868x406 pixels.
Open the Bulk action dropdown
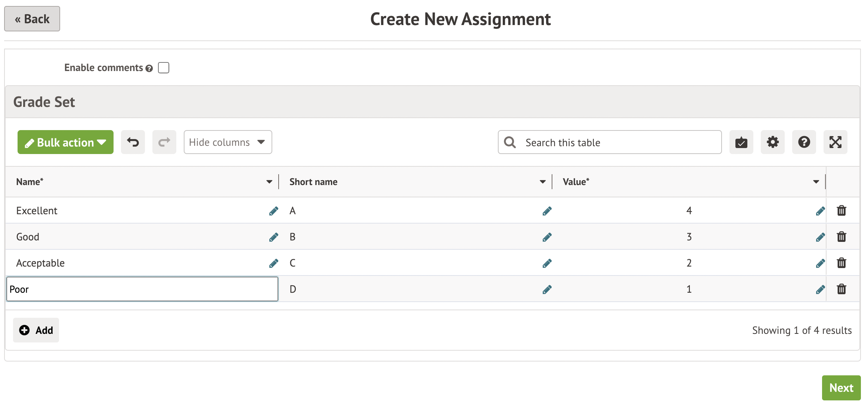tap(65, 142)
